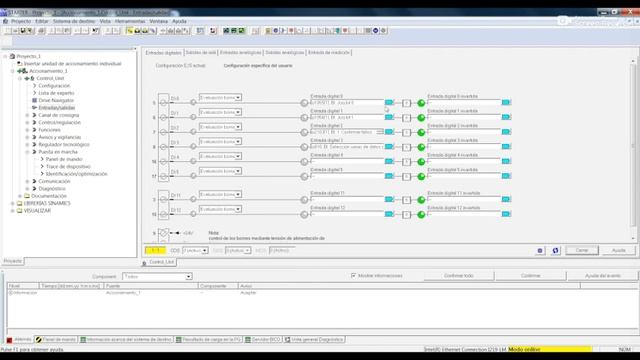Click the yellow-highlighted connect icon in the toolbar
Image resolution: width=640 pixels, height=360 pixels.
pos(129,31)
